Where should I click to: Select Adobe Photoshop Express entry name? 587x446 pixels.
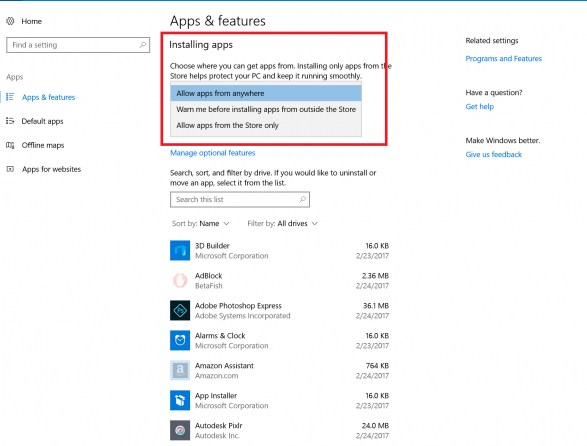click(x=238, y=306)
